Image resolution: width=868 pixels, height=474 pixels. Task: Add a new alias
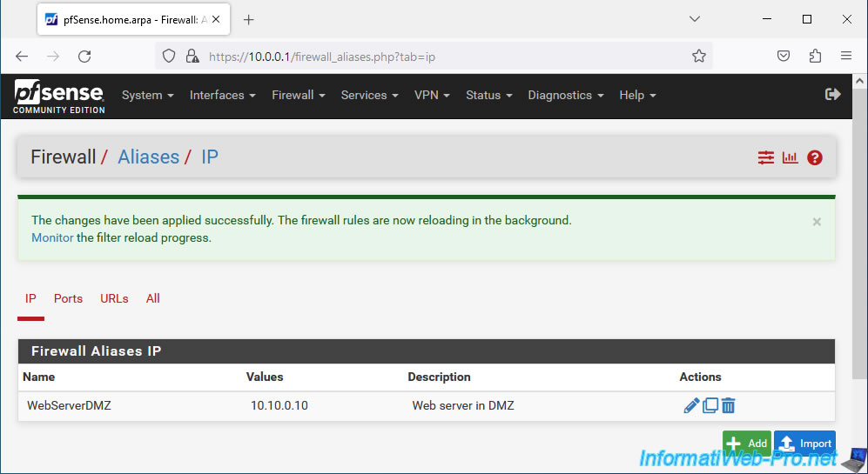point(746,443)
